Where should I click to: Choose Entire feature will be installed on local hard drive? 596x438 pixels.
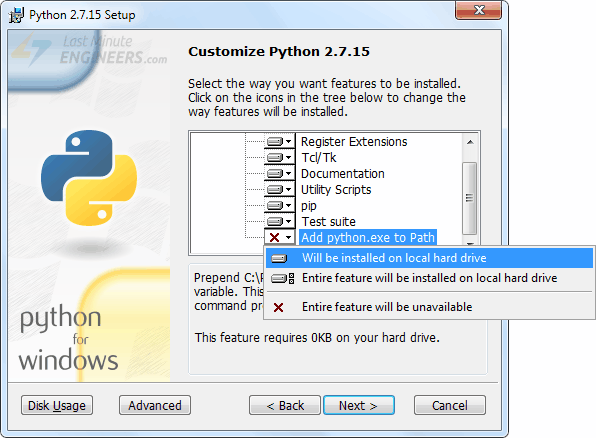click(429, 278)
